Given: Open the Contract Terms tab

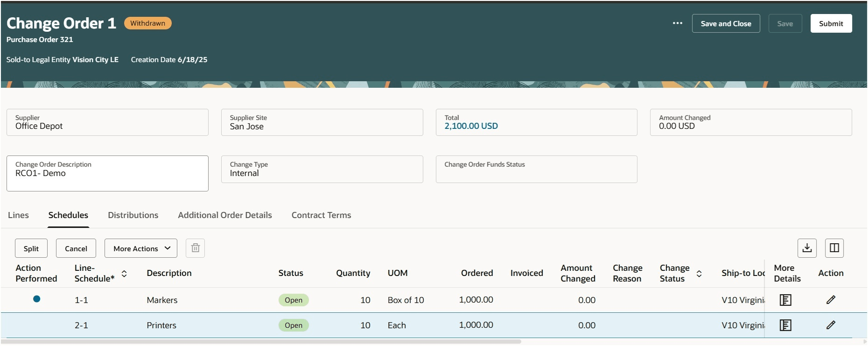Looking at the screenshot, I should [x=322, y=215].
